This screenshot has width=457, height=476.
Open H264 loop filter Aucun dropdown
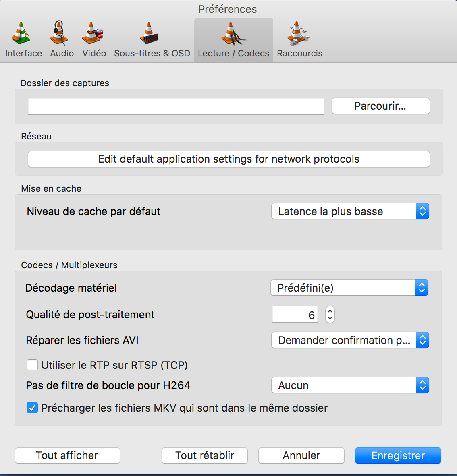[x=350, y=385]
